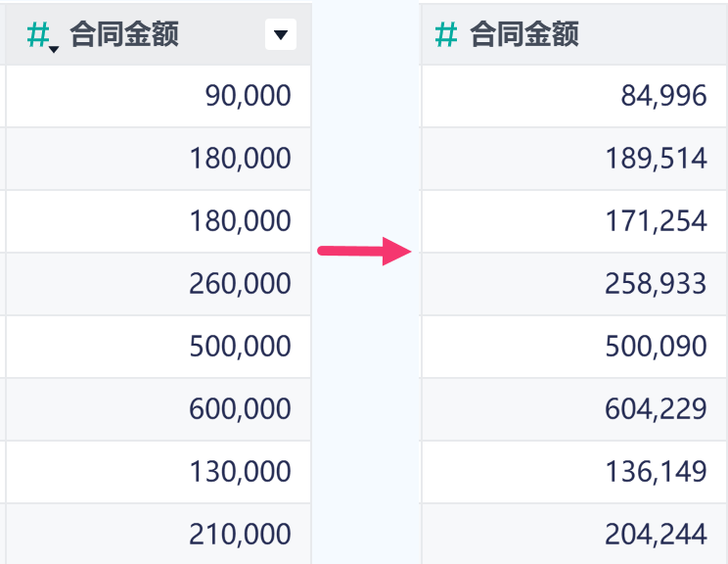Click the 189,514 cell
The image size is (728, 564).
click(574, 159)
